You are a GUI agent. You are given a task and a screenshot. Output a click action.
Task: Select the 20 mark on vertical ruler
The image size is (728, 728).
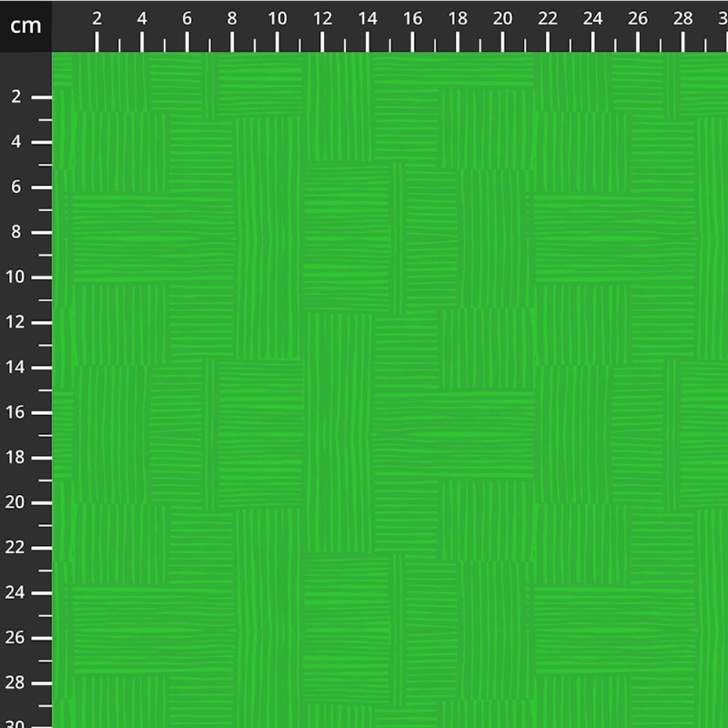(18, 503)
